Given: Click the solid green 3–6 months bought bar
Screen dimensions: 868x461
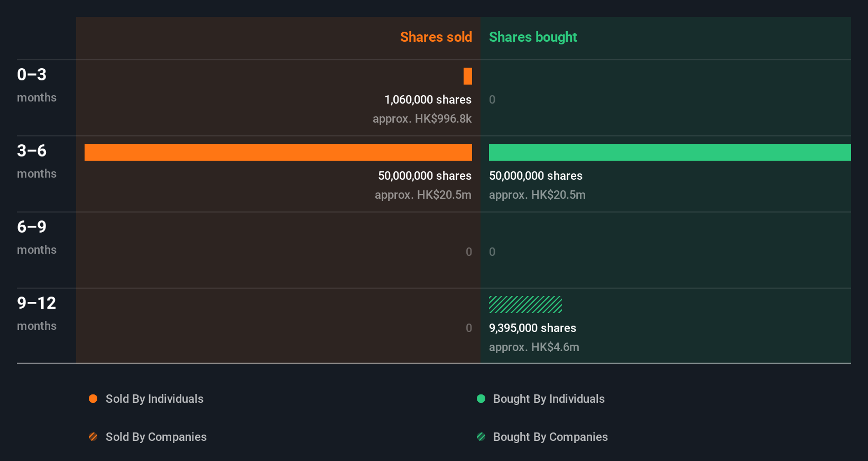Looking at the screenshot, I should click(x=670, y=152).
